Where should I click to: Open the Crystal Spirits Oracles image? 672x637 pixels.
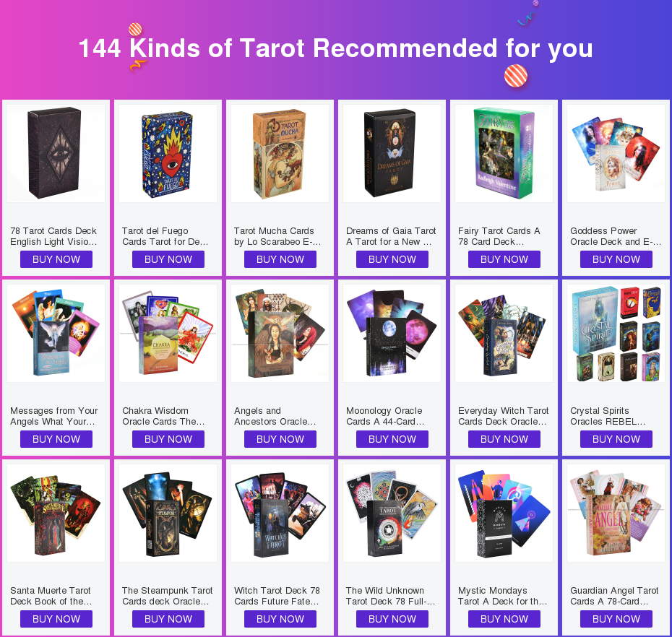pos(616,333)
